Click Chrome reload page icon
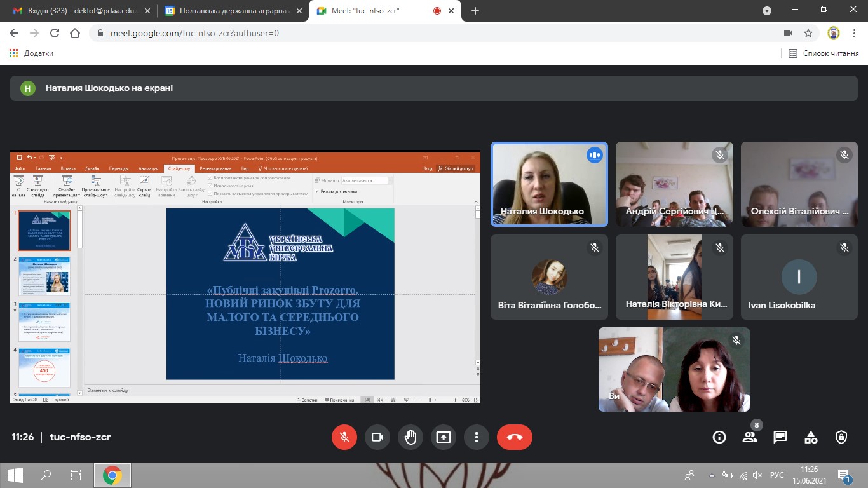The height and width of the screenshot is (488, 868). [55, 33]
